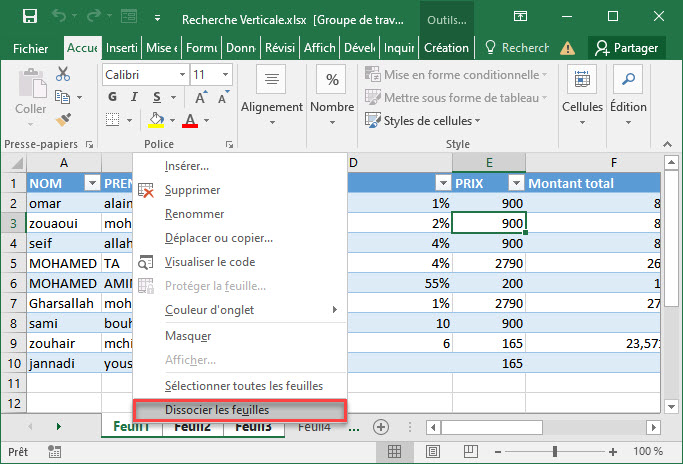The height and width of the screenshot is (464, 683).
Task: Open the Alignement group button
Action: (x=272, y=96)
